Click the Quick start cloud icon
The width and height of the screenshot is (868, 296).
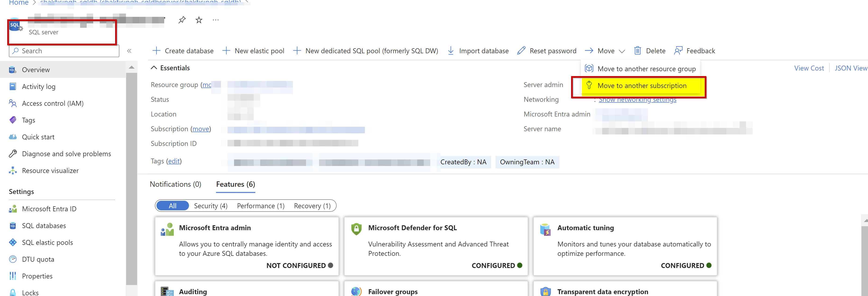[13, 137]
